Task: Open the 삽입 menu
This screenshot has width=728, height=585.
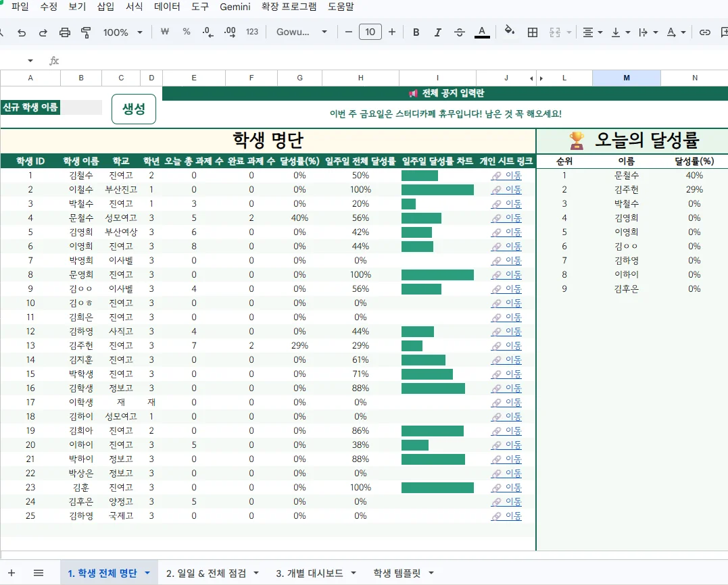Action: (105, 7)
